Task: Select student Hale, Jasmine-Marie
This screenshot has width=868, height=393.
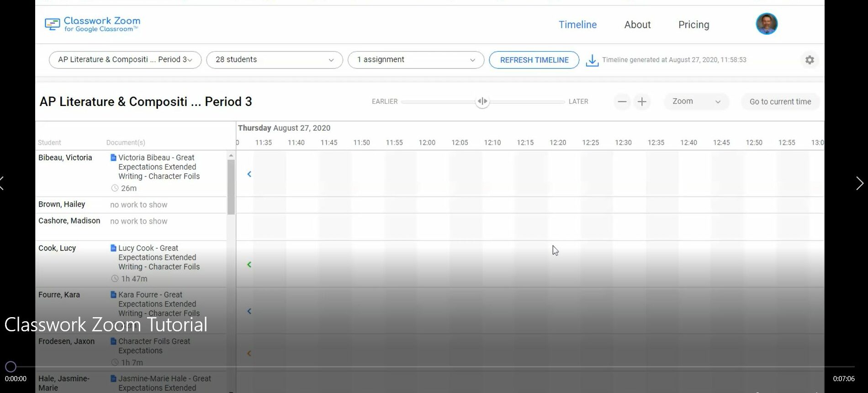Action: (x=64, y=383)
